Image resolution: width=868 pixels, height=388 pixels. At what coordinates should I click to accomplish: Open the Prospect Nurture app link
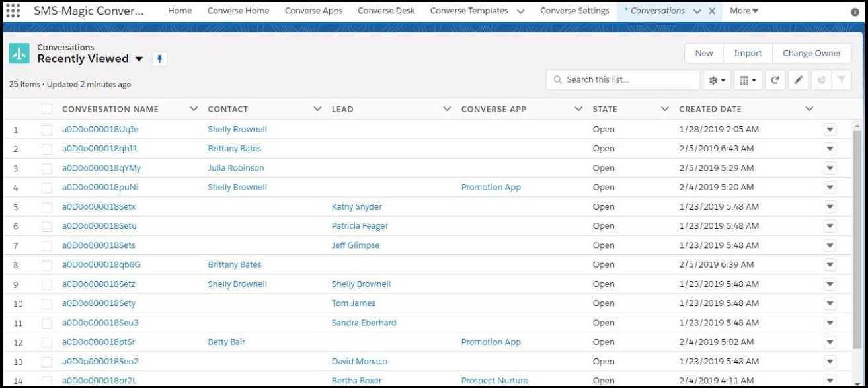coord(494,381)
